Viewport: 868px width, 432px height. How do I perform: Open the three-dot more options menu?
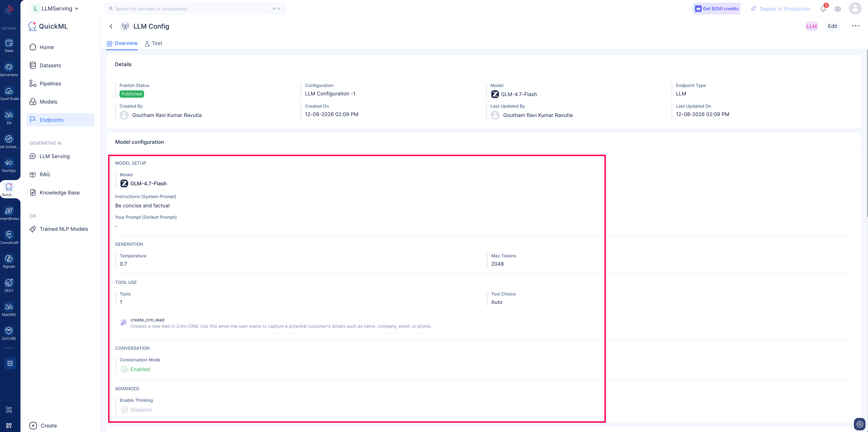click(856, 26)
